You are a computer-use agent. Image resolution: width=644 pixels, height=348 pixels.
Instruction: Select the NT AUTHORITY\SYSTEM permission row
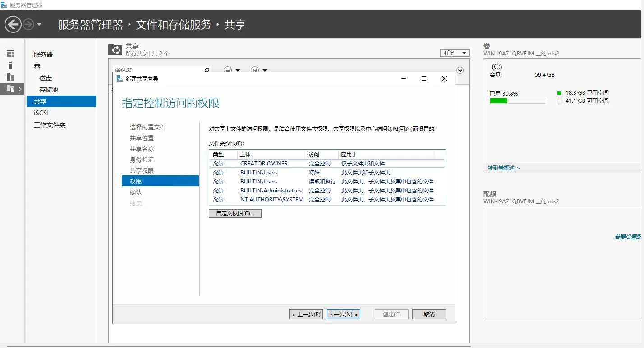327,200
